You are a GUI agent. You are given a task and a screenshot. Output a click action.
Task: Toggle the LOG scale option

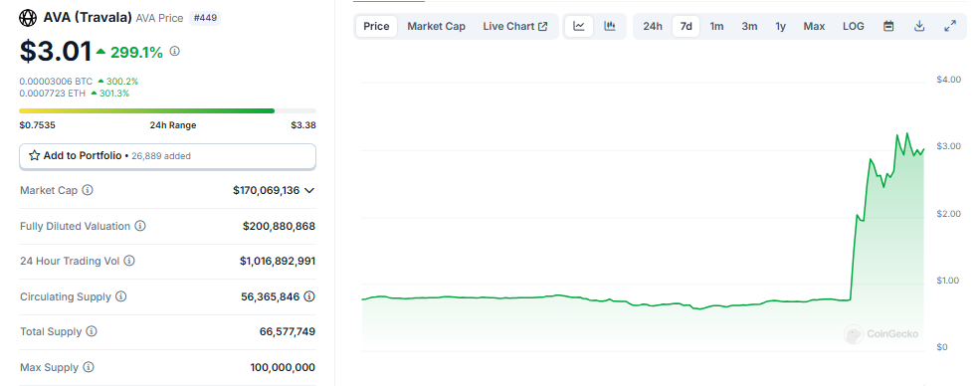[x=853, y=26]
